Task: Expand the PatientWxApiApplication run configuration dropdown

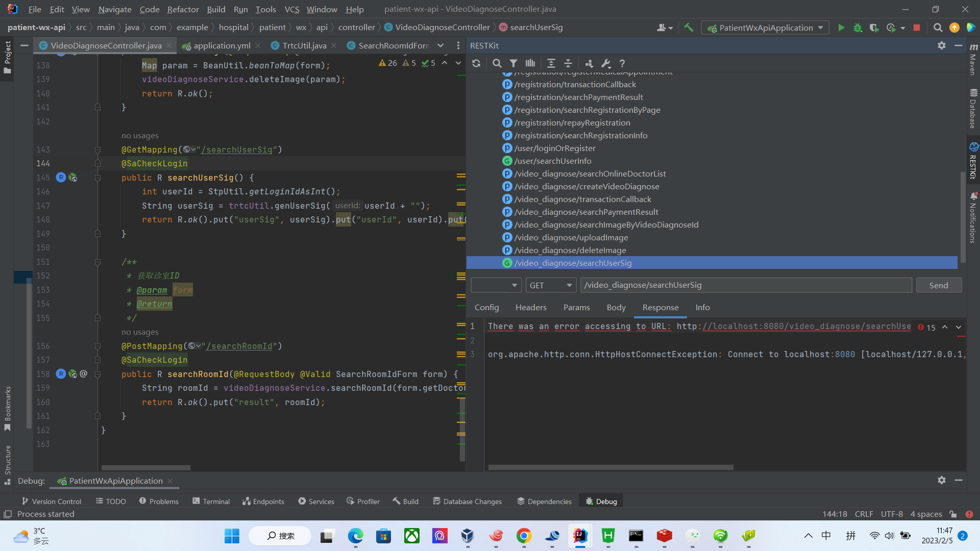Action: pyautogui.click(x=821, y=28)
